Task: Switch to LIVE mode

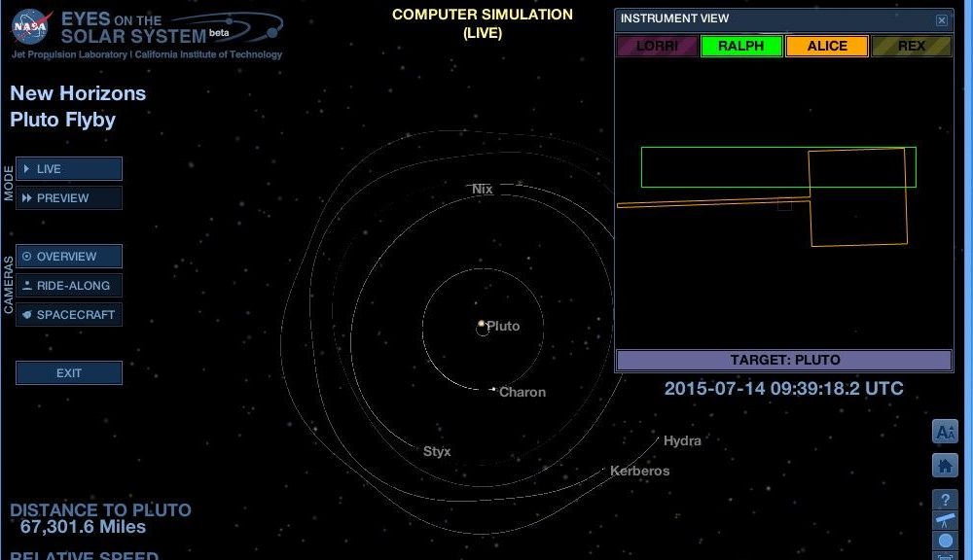Action: [x=69, y=169]
